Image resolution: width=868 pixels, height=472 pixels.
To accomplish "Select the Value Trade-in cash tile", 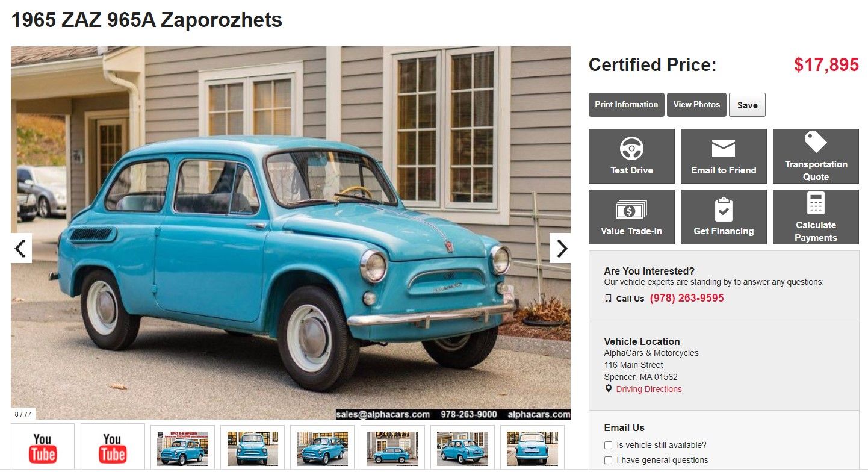I will (631, 217).
